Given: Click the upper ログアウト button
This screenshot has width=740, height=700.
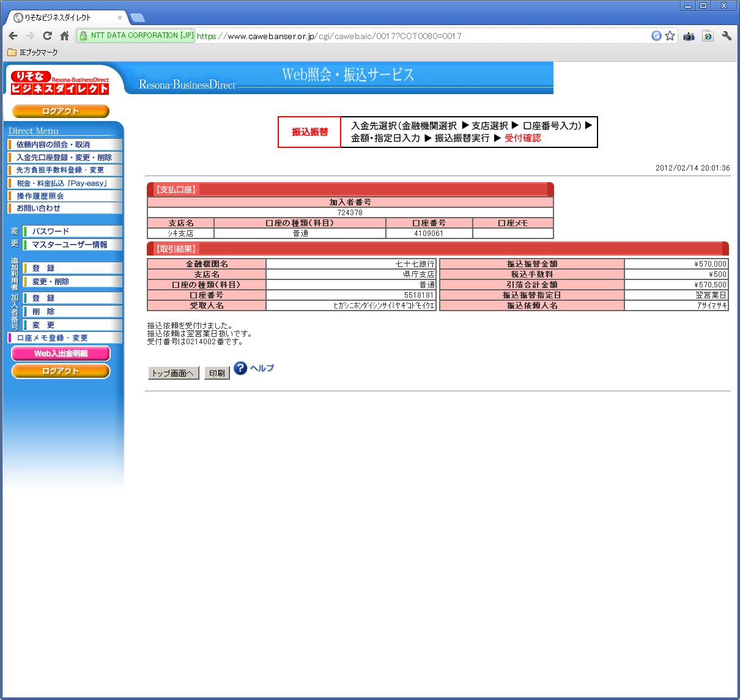Looking at the screenshot, I should pos(61,111).
